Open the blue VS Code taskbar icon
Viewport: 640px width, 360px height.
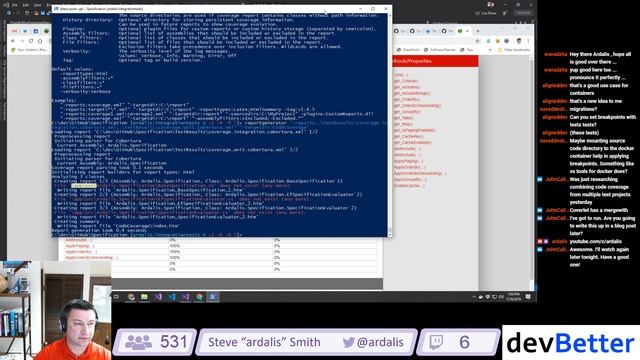coord(172,297)
